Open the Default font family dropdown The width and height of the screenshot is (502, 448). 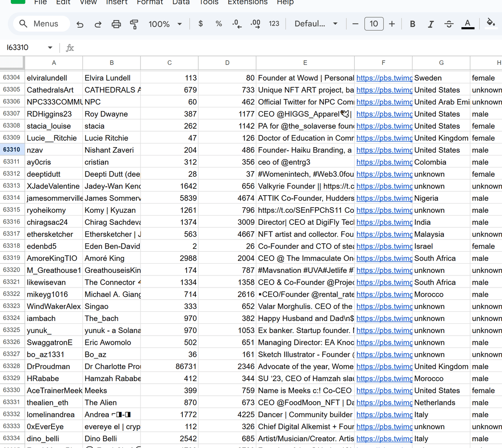316,24
